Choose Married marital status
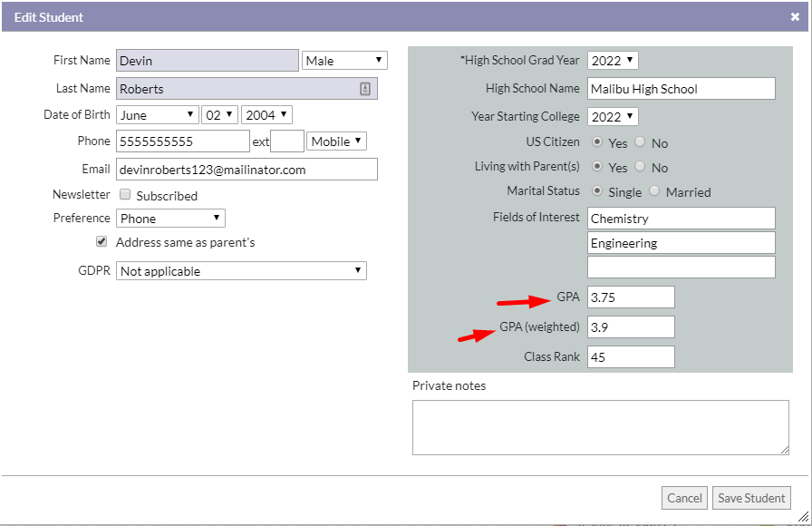The height and width of the screenshot is (526, 812). [x=654, y=190]
